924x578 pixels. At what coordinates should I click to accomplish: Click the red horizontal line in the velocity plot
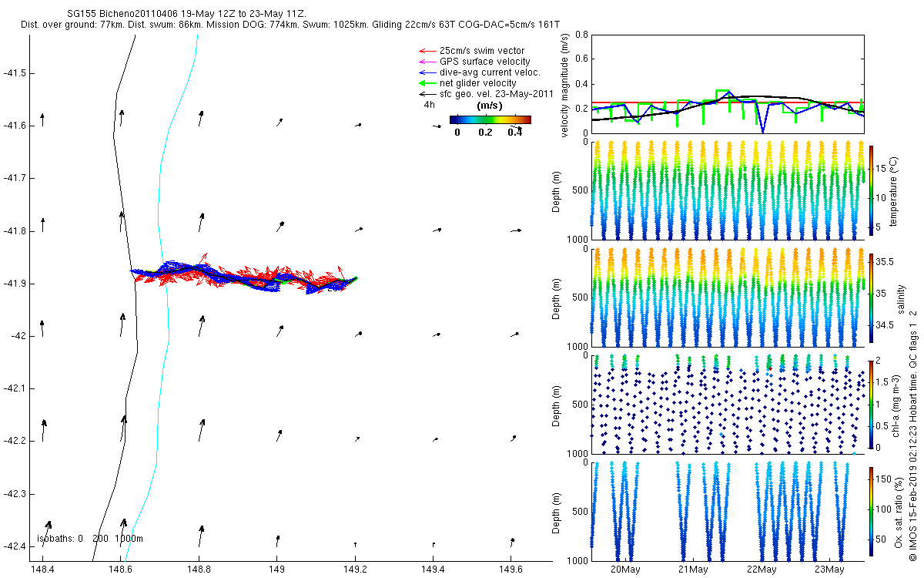(727, 102)
